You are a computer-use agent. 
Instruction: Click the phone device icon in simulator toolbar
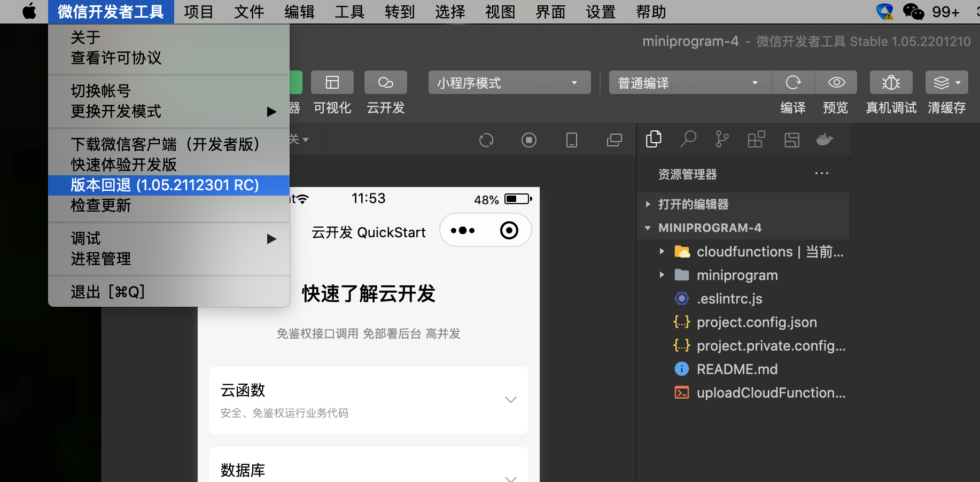[x=572, y=140]
